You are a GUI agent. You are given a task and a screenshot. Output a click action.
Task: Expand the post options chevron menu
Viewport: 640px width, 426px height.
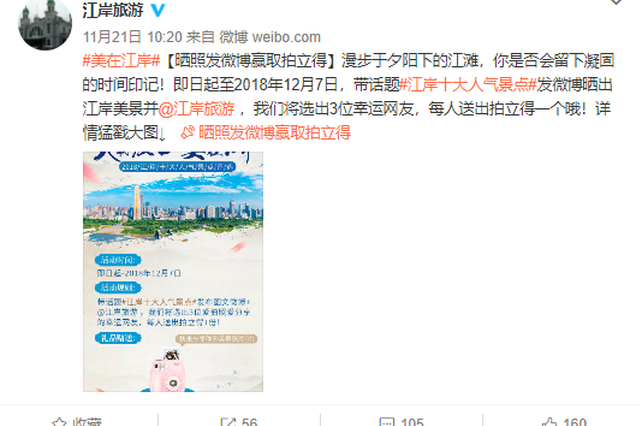(616, 2)
